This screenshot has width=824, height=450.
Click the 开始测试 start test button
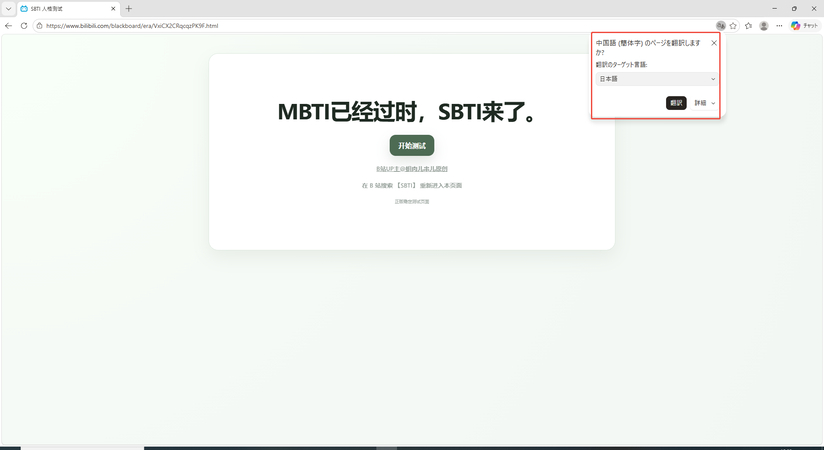pos(412,146)
